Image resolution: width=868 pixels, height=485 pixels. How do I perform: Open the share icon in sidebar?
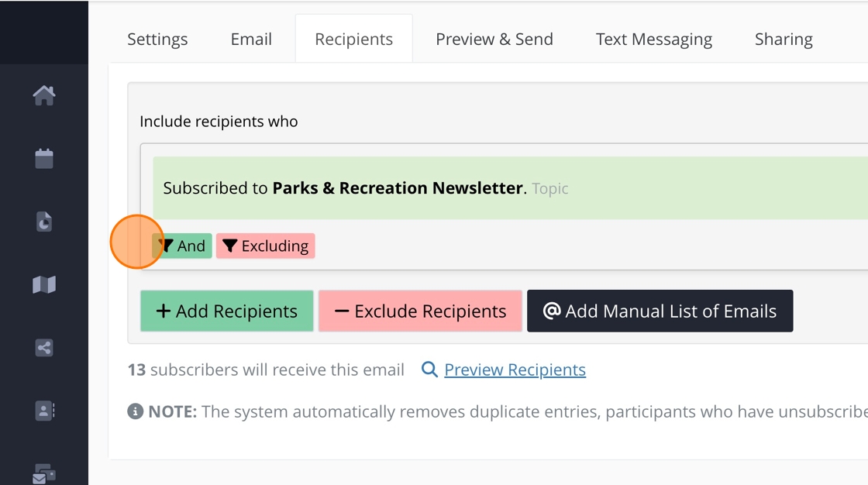44,348
